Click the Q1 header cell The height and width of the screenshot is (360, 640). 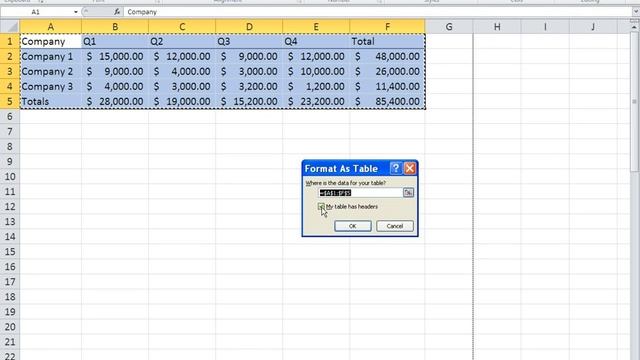point(115,42)
